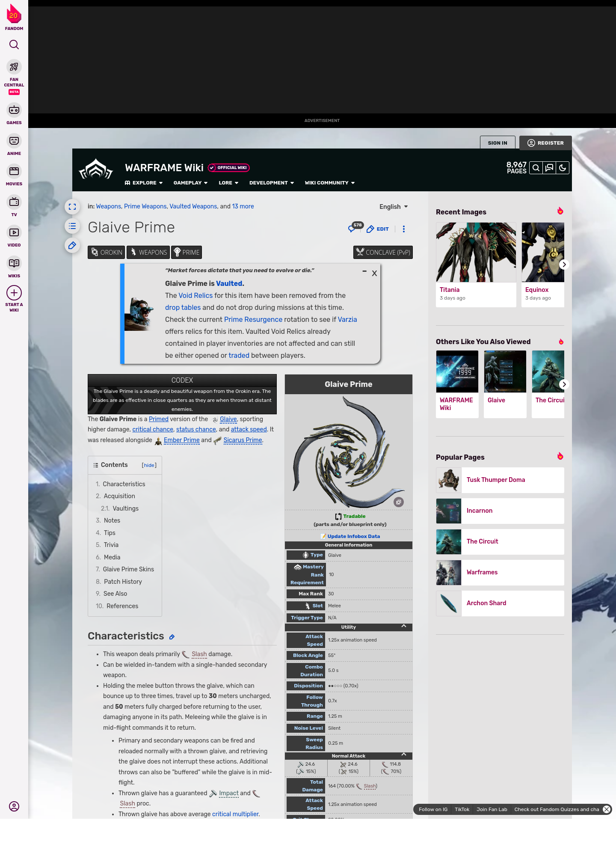Open the Ember Prime link
The image size is (616, 856).
coord(182,440)
